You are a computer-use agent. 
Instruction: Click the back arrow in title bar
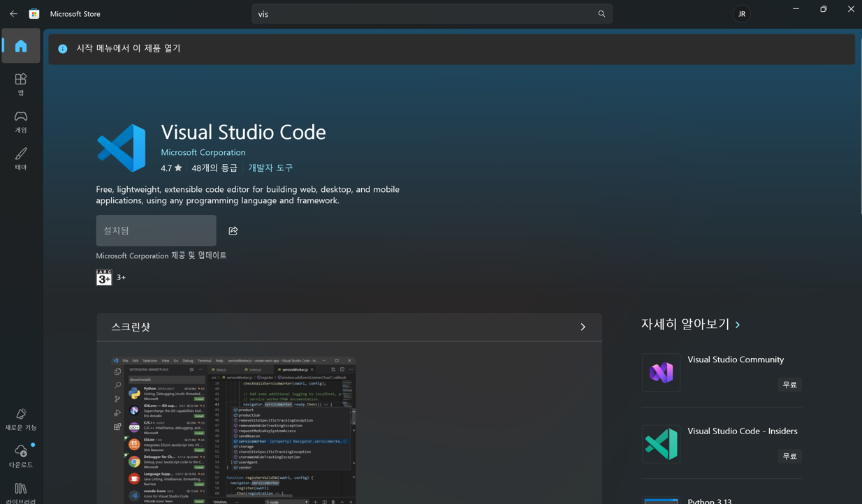tap(13, 14)
